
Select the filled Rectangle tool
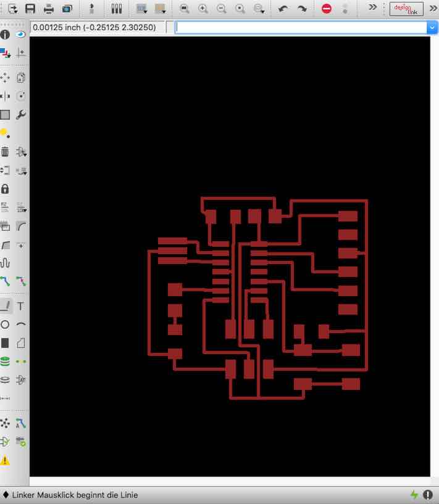(x=5, y=343)
